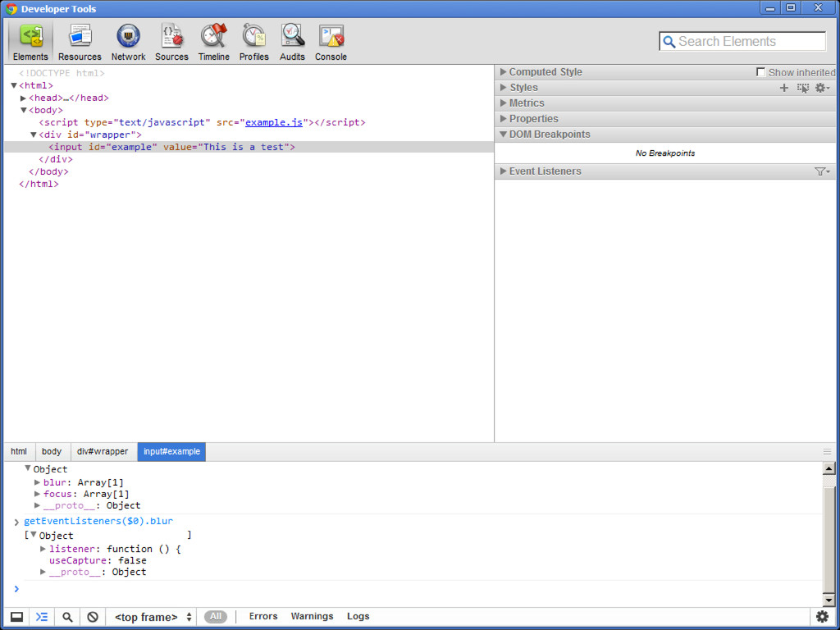840x630 pixels.
Task: Click console scrollbar down arrow
Action: [x=829, y=600]
